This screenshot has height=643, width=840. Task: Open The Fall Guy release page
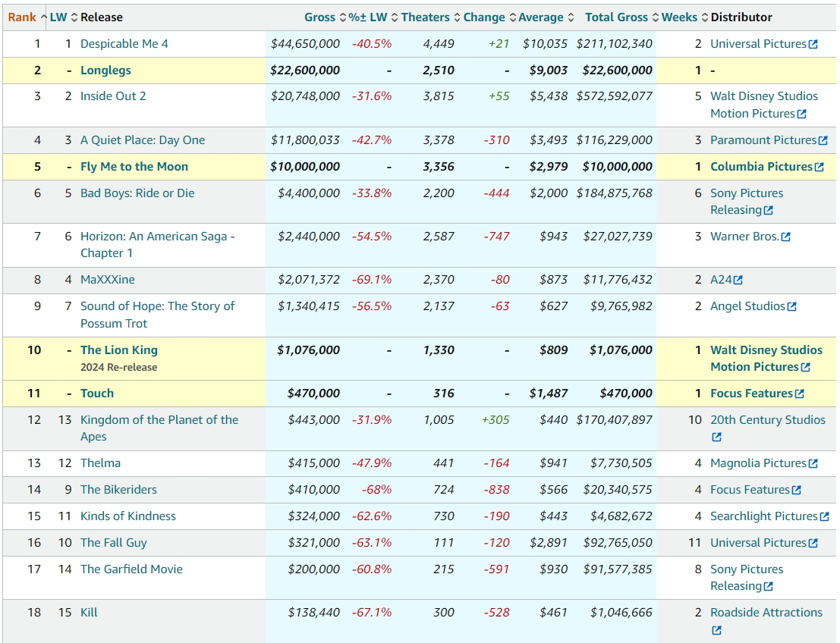pyautogui.click(x=114, y=543)
